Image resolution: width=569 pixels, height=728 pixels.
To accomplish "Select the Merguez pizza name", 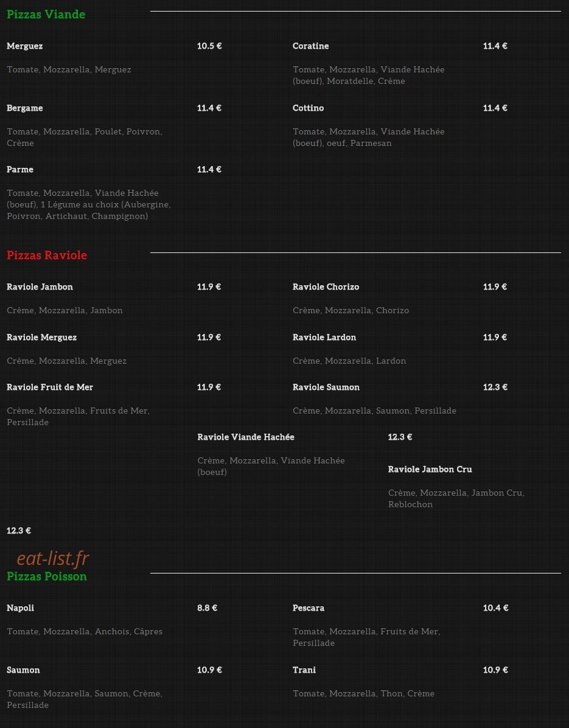I will (x=24, y=46).
